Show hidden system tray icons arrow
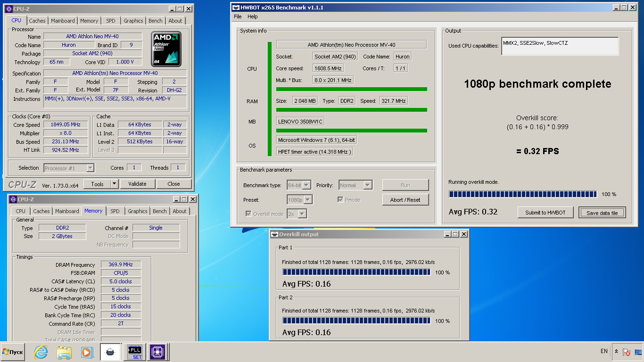This screenshot has width=644, height=362. (616, 352)
